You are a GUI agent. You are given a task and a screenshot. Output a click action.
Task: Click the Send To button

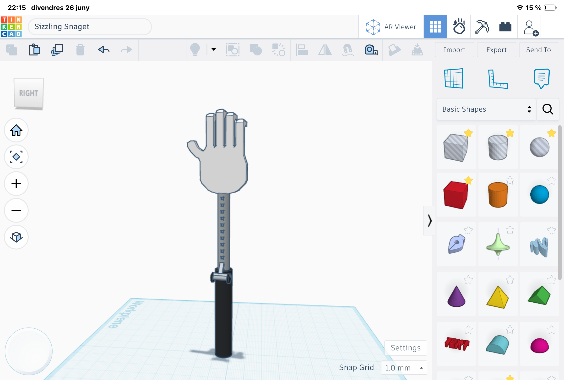point(538,50)
